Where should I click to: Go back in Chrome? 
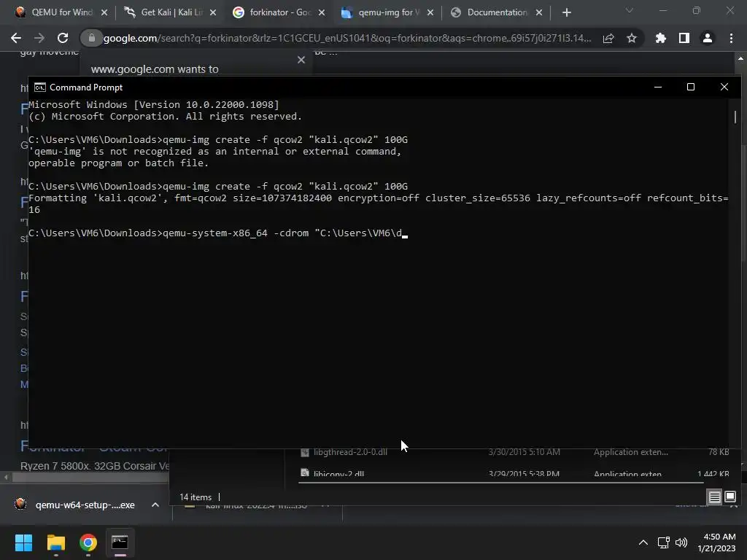point(16,38)
